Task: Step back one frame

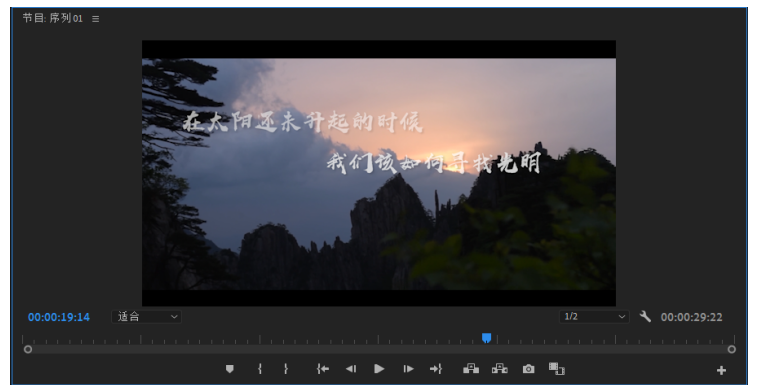Action: tap(351, 369)
